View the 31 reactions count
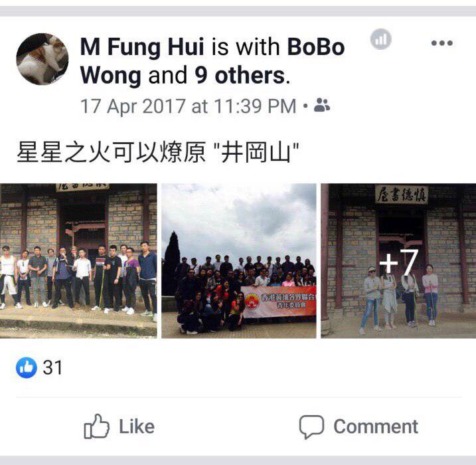The width and height of the screenshot is (476, 465). pyautogui.click(x=52, y=367)
